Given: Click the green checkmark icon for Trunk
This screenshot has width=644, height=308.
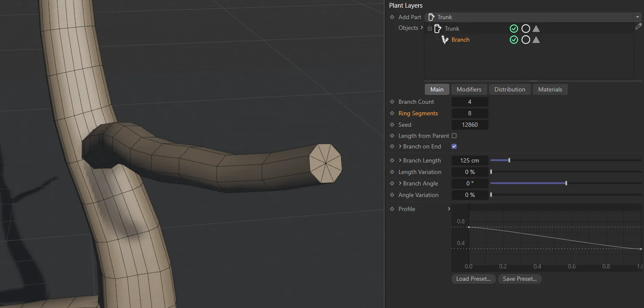Looking at the screenshot, I should click(x=514, y=29).
